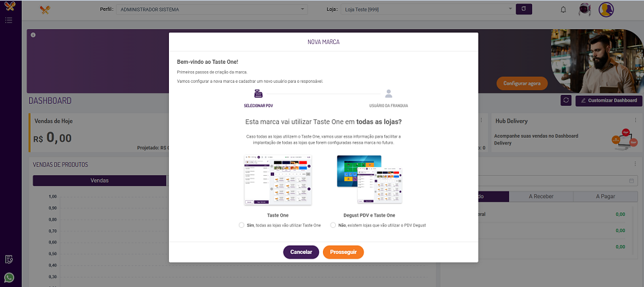Open the Perfil dropdown Administrador Sistema

click(x=212, y=9)
